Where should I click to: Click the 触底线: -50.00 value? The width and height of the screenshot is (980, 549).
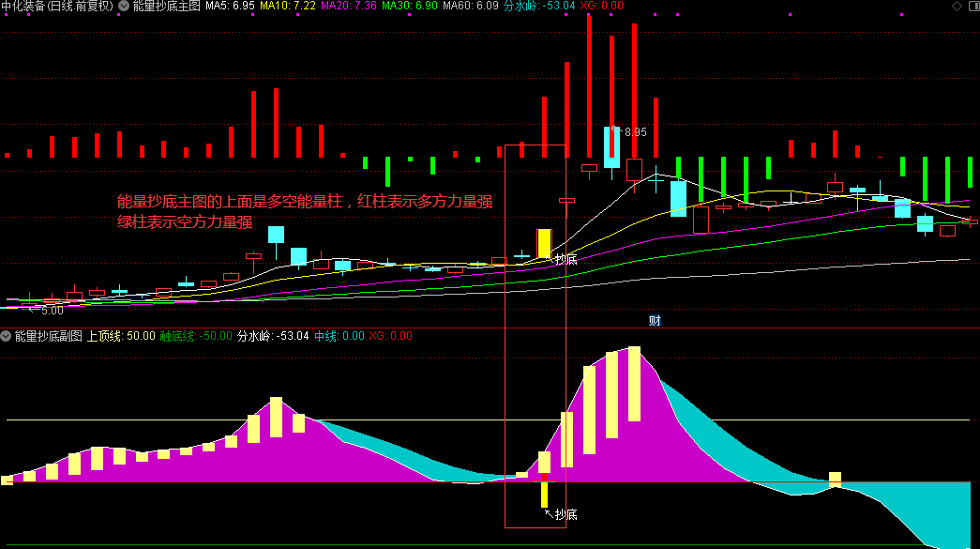point(196,336)
